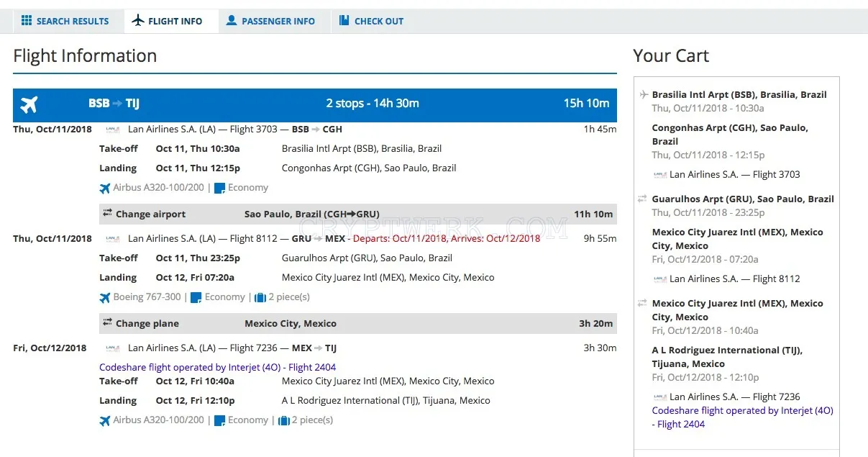Click the red Departs/Arrives date notice

coord(446,238)
